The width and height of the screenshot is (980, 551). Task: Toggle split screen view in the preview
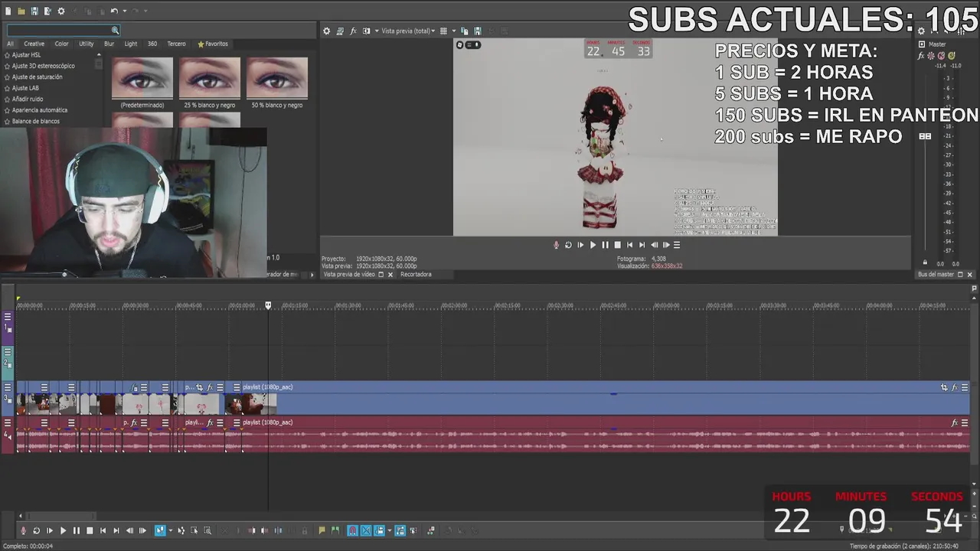366,31
